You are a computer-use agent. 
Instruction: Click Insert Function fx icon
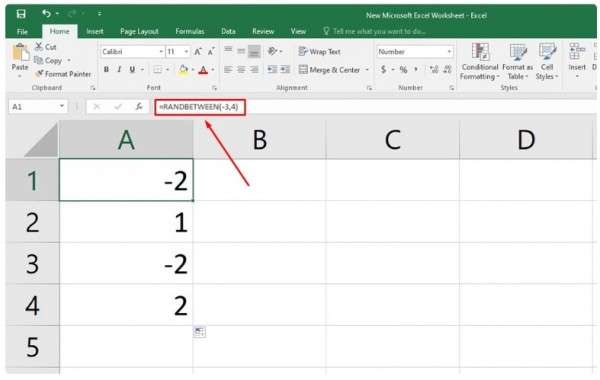coord(139,107)
